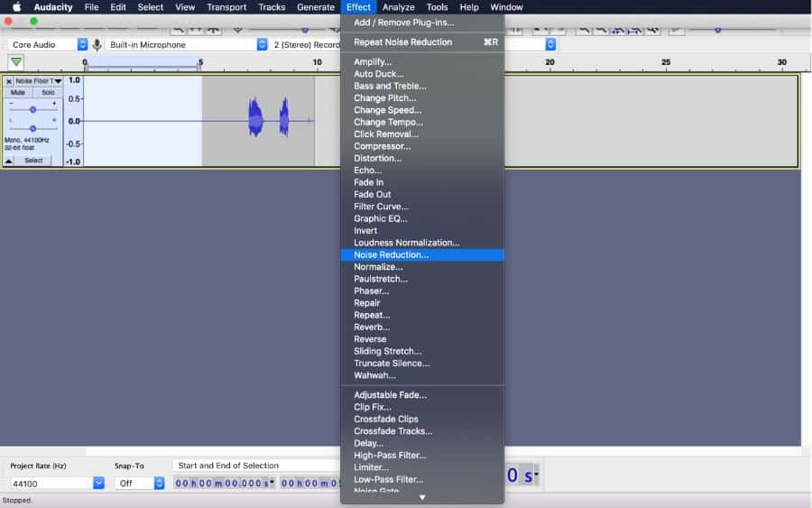Image resolution: width=812 pixels, height=508 pixels.
Task: Open the Edit menu
Action: [118, 7]
